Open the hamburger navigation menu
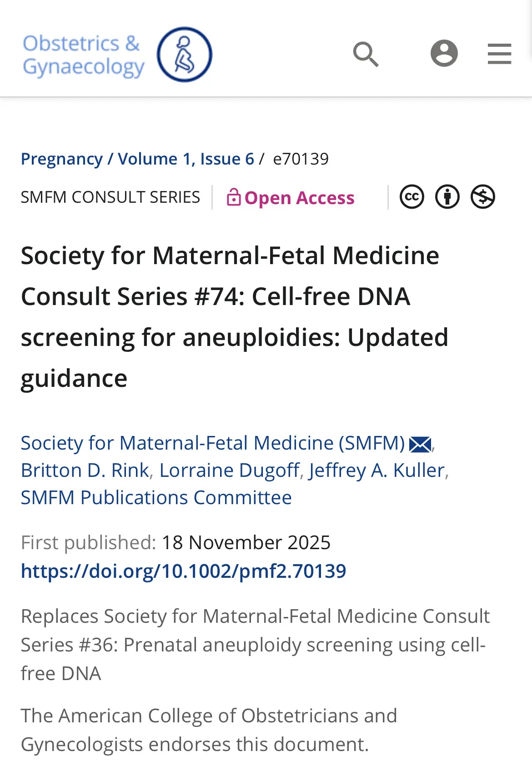The image size is (532, 766). [499, 54]
